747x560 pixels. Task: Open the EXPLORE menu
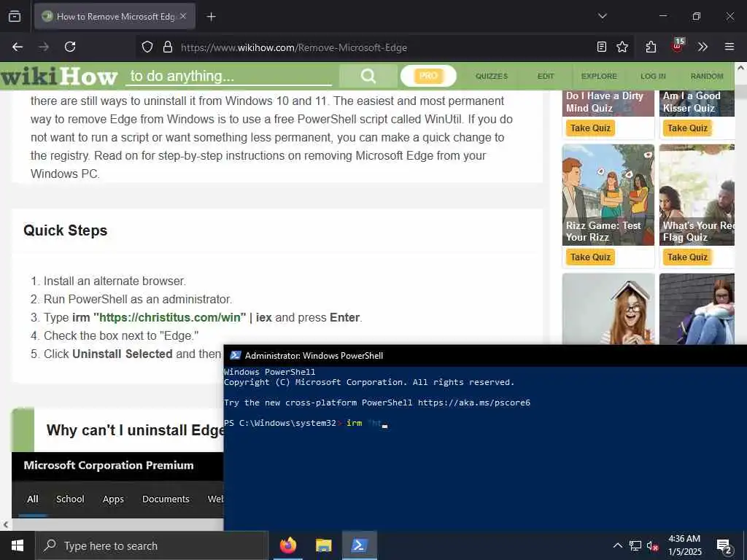pyautogui.click(x=599, y=76)
